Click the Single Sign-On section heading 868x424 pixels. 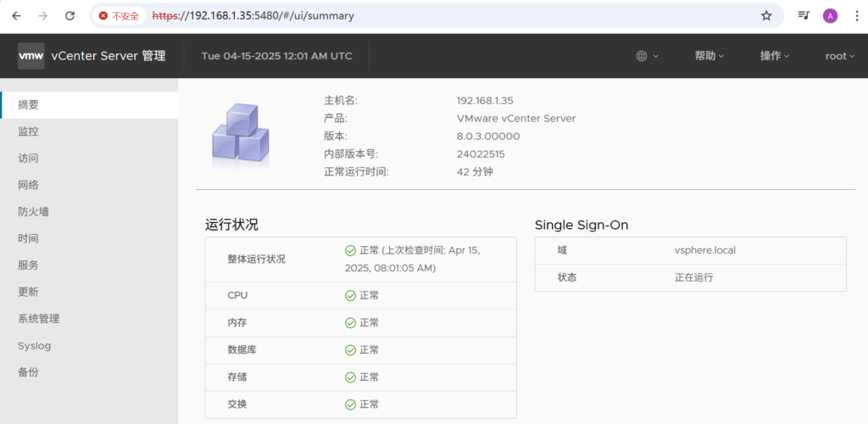[x=581, y=226]
